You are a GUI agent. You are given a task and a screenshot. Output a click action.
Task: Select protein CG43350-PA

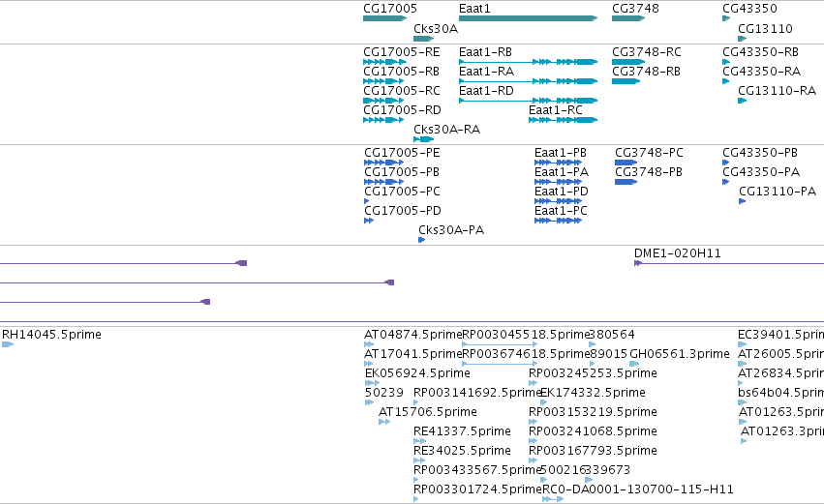pos(761,172)
